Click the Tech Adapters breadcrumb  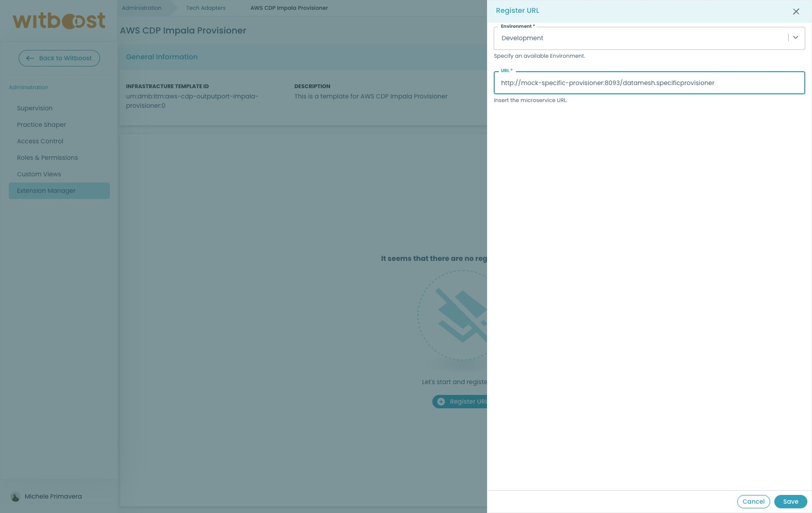[x=206, y=8]
